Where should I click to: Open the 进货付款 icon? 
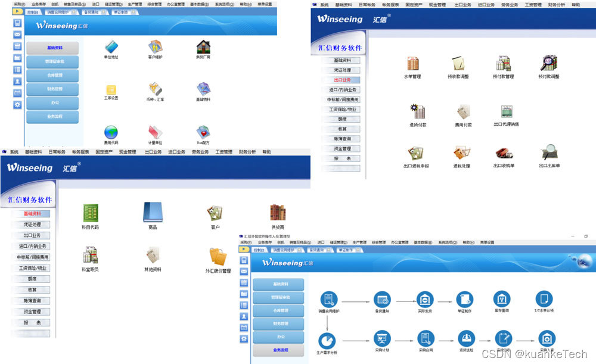point(418,112)
